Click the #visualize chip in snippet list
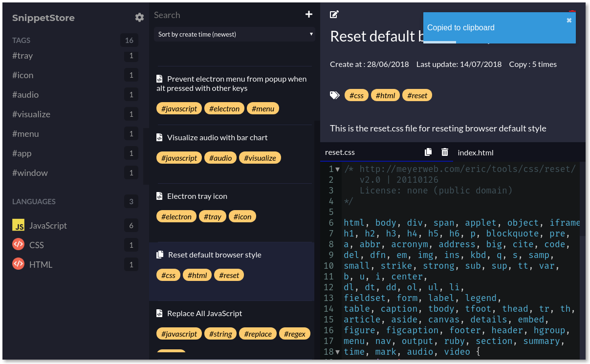 point(260,158)
